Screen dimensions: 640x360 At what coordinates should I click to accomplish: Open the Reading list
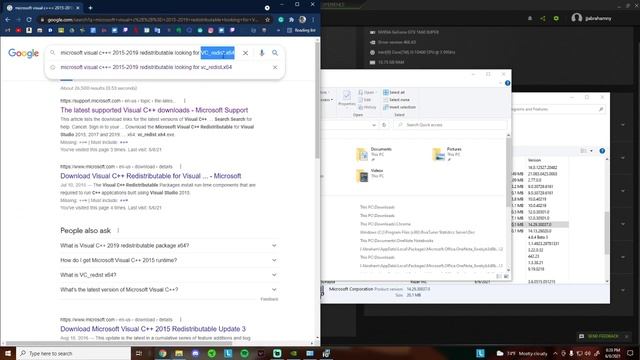tap(301, 30)
